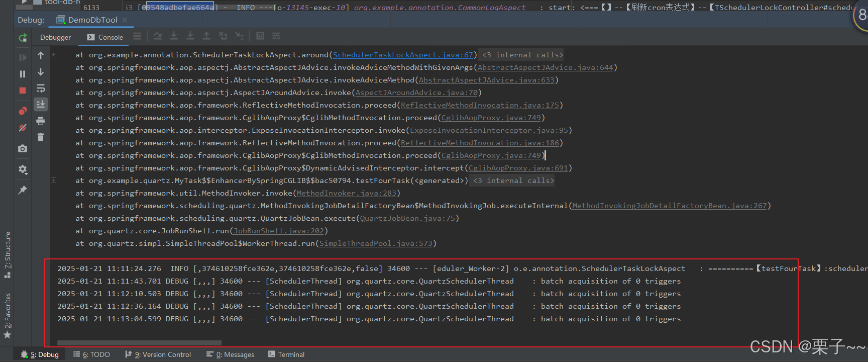This screenshot has height=362, width=868.
Task: Open the 2: Favorites side panel
Action: [8, 315]
